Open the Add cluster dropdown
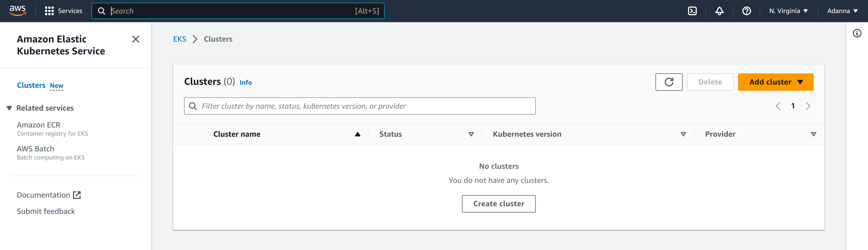Image resolution: width=868 pixels, height=250 pixels. tap(775, 82)
